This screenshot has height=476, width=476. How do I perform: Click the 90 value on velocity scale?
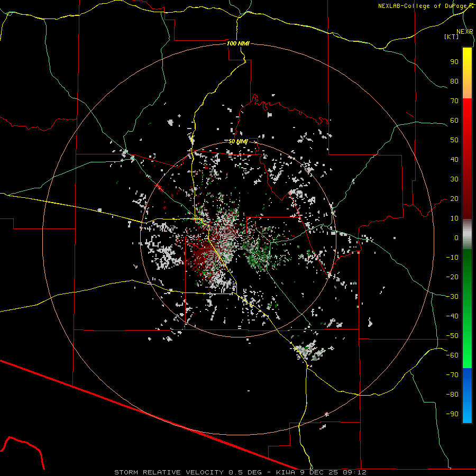[x=454, y=62]
